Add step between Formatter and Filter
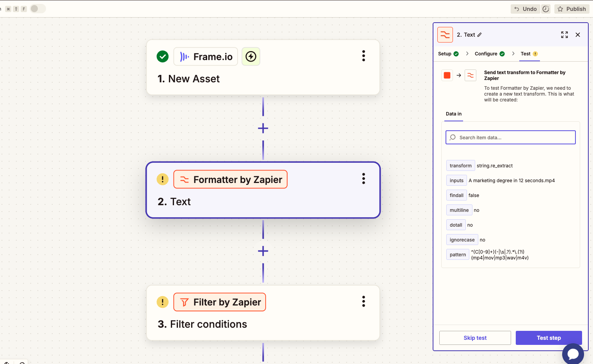This screenshot has width=593, height=364. [263, 251]
